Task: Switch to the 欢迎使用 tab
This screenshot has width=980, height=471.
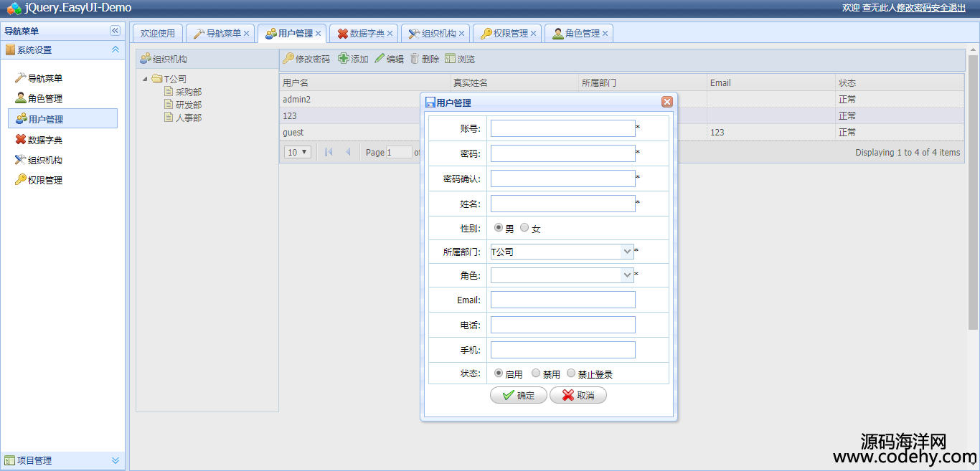Action: 158,34
